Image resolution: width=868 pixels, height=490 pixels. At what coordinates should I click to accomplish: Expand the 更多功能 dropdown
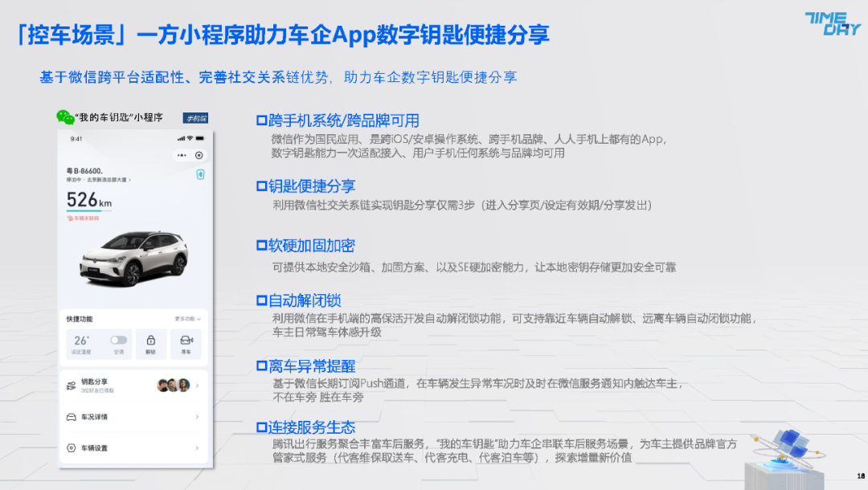[x=187, y=319]
